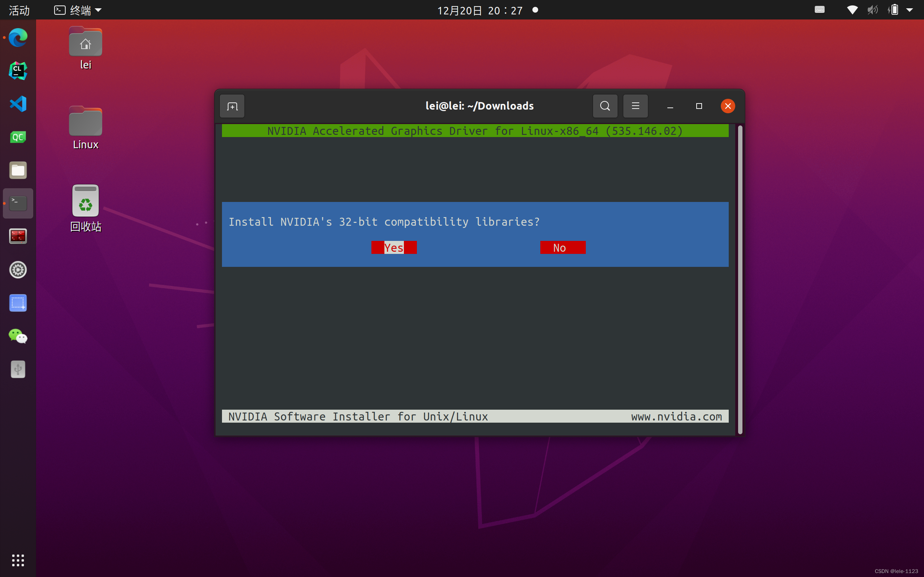Open the 终端 app menu chevron
Image resolution: width=924 pixels, height=577 pixels.
[x=99, y=10]
